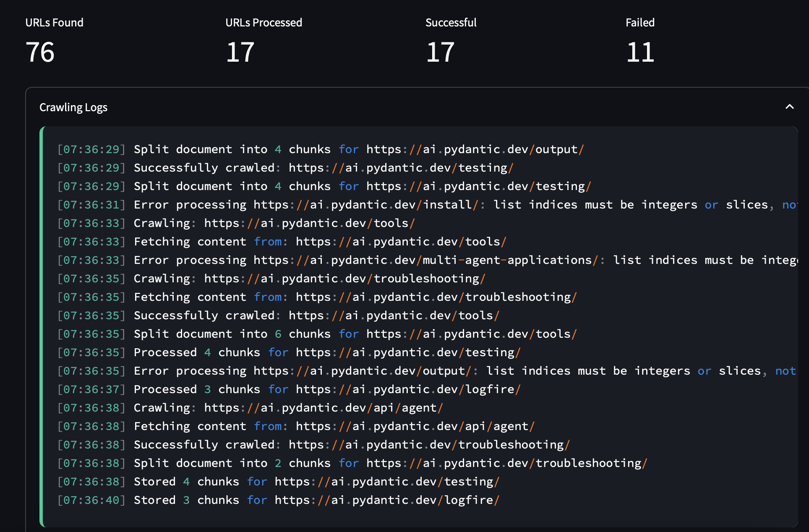Click the green left border of log block
The image size is (809, 532).
42,326
